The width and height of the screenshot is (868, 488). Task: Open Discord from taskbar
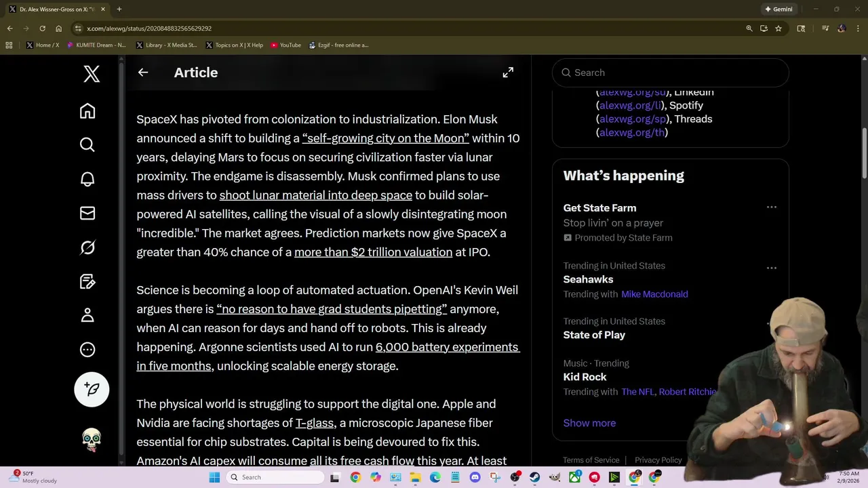475,477
